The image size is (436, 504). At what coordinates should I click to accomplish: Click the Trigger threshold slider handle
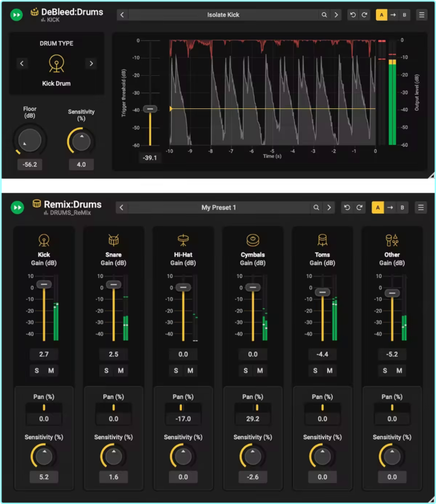[x=150, y=109]
